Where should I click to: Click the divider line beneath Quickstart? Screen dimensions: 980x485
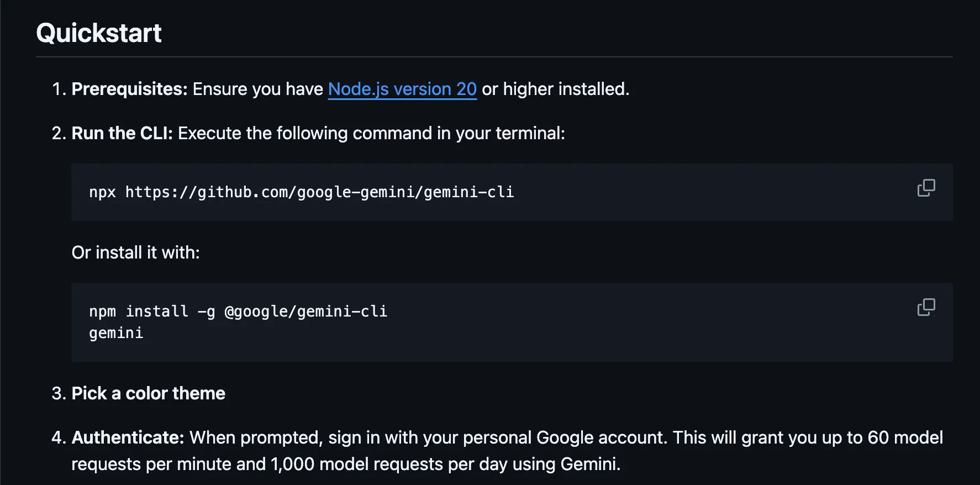[494, 57]
